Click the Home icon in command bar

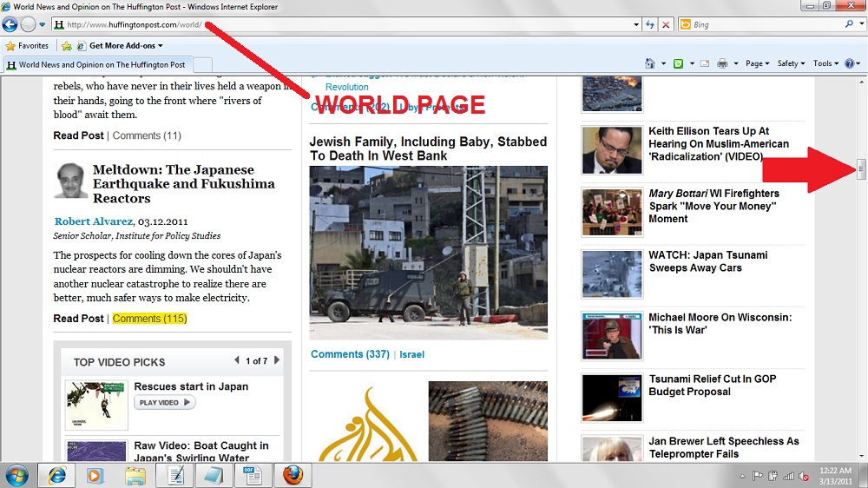[650, 63]
